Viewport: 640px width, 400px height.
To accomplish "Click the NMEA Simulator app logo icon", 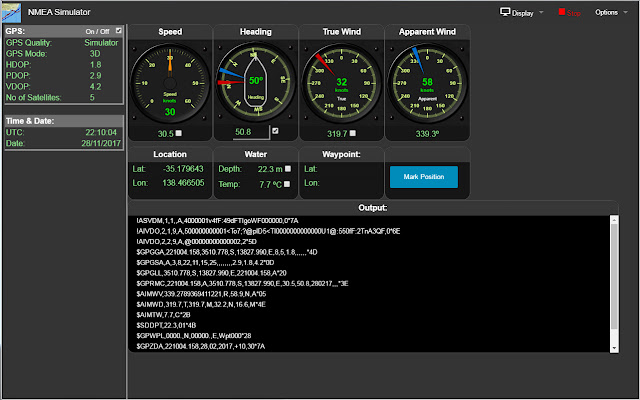I will click(11, 12).
